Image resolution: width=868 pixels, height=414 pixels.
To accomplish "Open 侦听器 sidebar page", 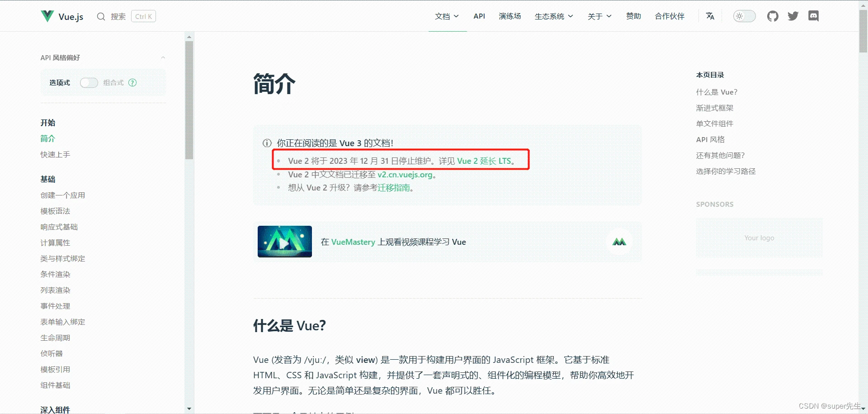I will pos(52,354).
